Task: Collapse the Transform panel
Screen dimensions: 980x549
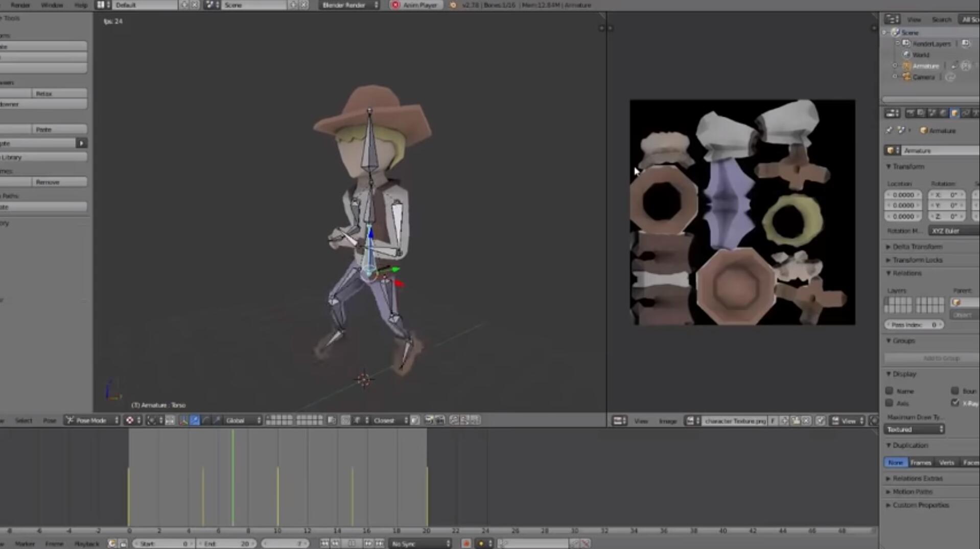Action: pyautogui.click(x=889, y=167)
